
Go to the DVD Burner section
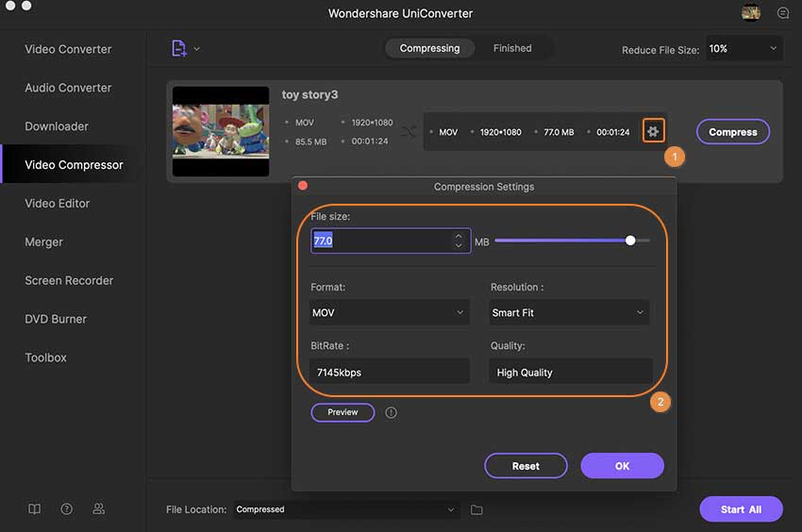56,319
